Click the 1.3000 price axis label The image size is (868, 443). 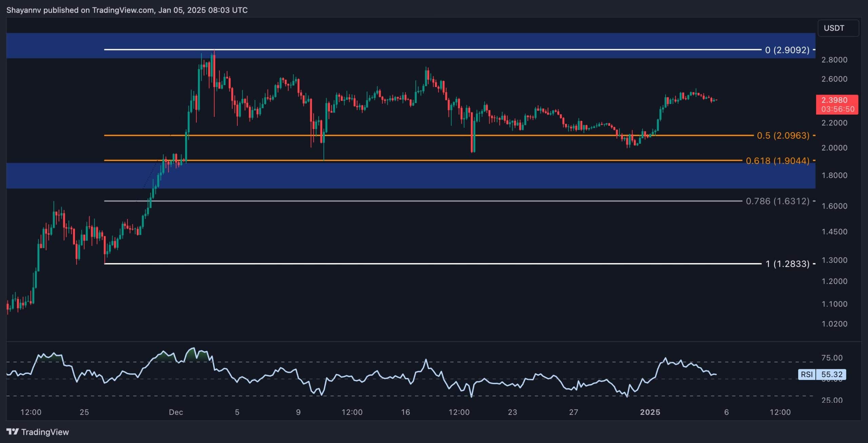(834, 260)
